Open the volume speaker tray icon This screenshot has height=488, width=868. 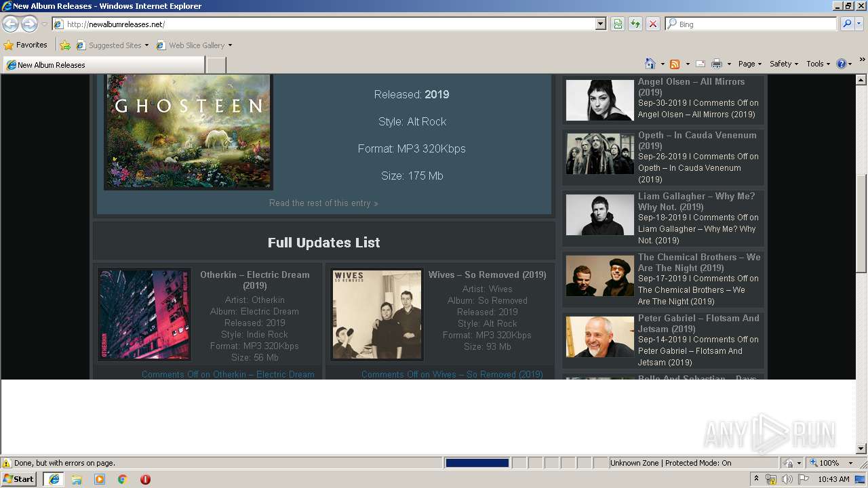[787, 479]
